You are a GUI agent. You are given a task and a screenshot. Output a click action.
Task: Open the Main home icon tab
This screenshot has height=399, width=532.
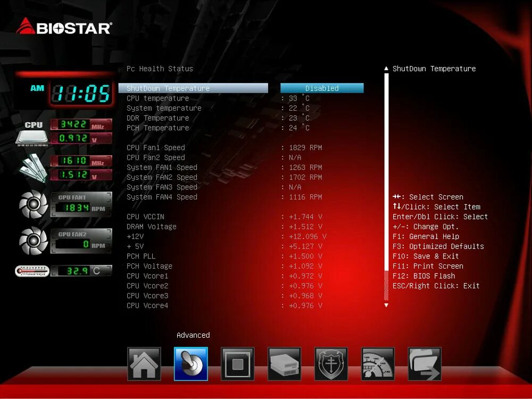(144, 364)
